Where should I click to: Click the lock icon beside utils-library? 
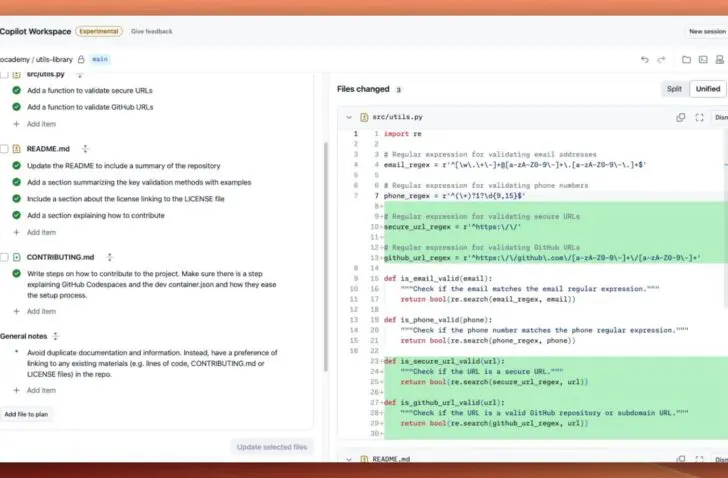pos(81,59)
